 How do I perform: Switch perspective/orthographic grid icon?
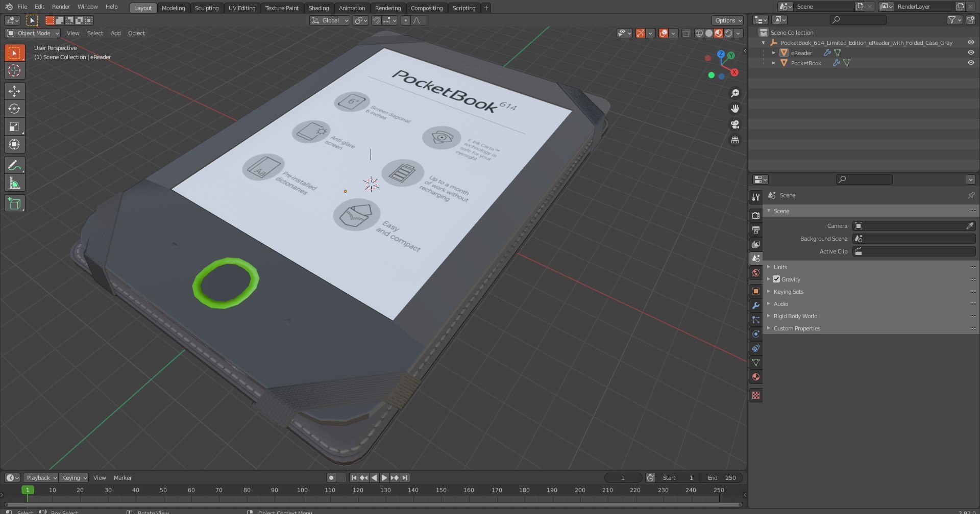pyautogui.click(x=735, y=140)
